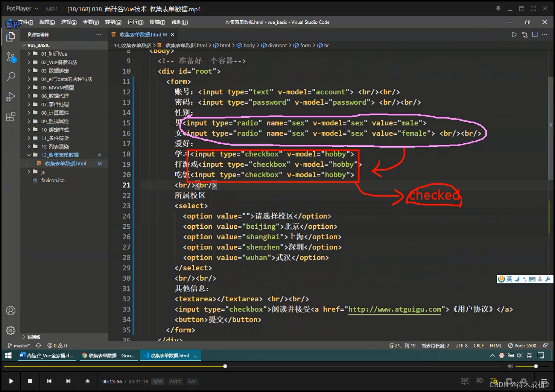
Task: Skip to the next file in PotPlayer
Action: click(68, 381)
